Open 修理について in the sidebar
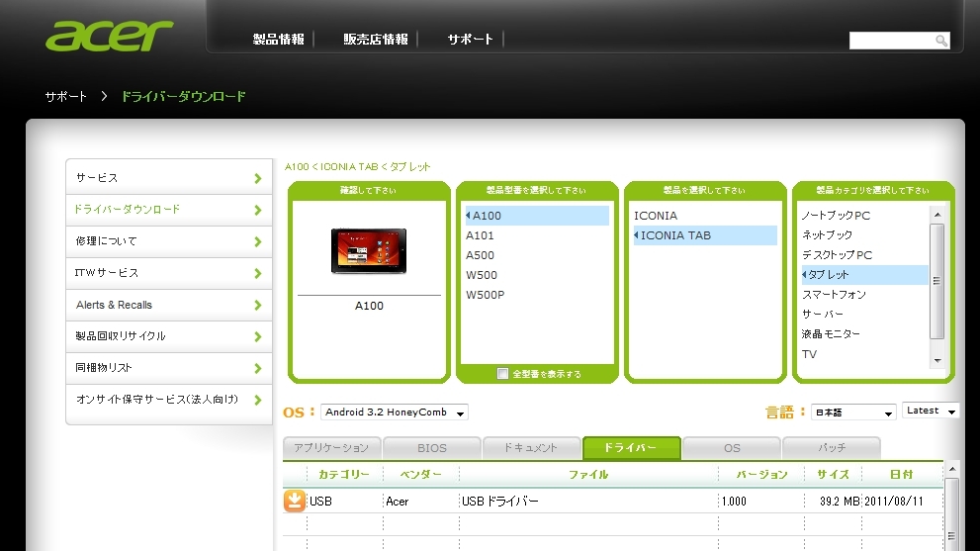Image resolution: width=980 pixels, height=551 pixels. 169,241
